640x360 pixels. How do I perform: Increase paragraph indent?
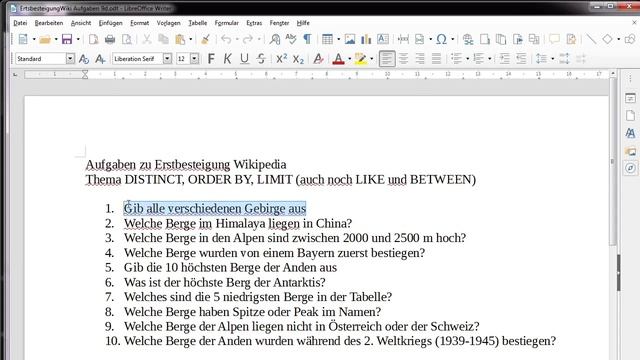(x=504, y=59)
